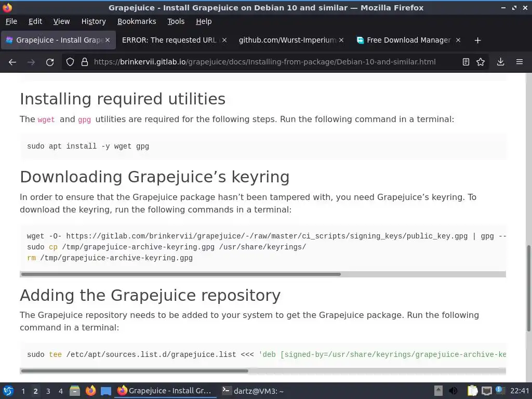
Task: Open a new tab with plus button
Action: [x=478, y=41]
